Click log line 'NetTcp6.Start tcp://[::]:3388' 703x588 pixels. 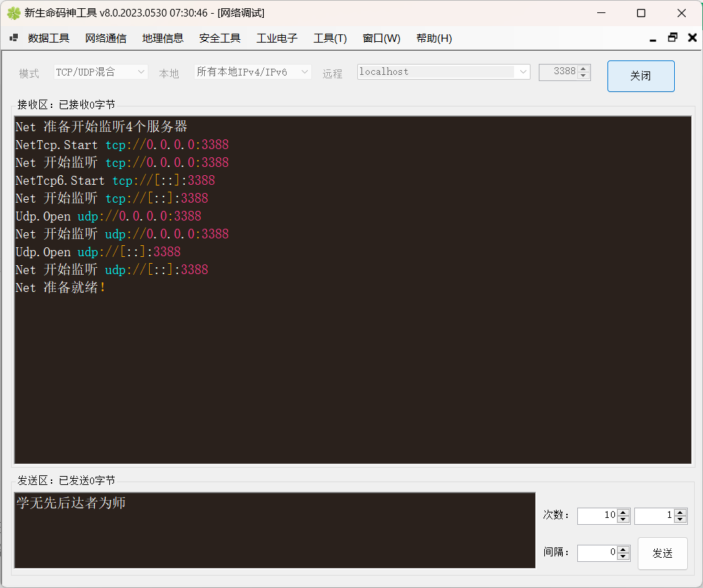[x=115, y=181]
